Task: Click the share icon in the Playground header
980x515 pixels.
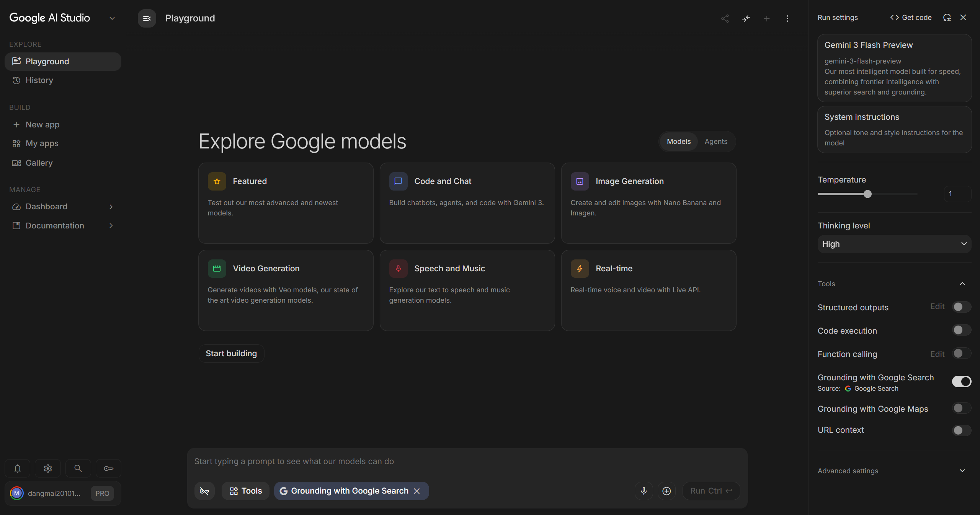Action: tap(725, 18)
